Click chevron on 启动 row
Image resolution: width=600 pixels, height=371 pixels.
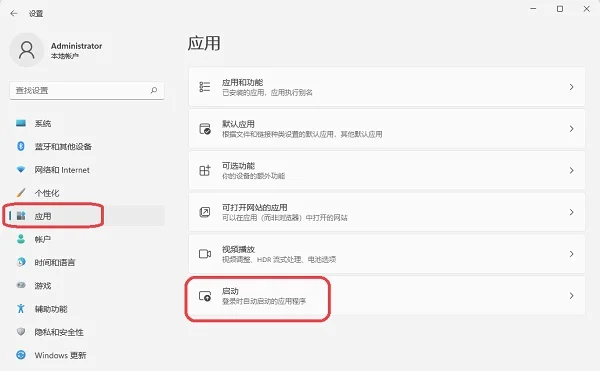571,296
